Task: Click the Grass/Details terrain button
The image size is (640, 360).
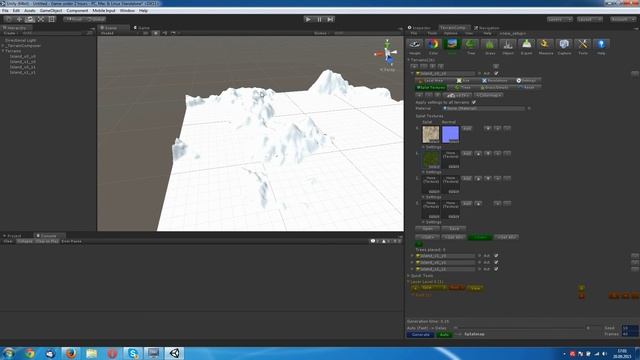Action: pos(495,87)
